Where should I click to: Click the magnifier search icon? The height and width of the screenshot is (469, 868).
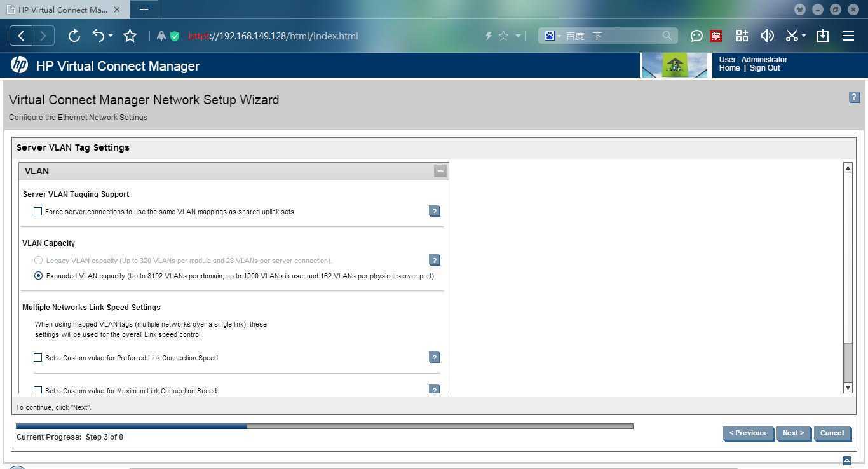tap(667, 36)
